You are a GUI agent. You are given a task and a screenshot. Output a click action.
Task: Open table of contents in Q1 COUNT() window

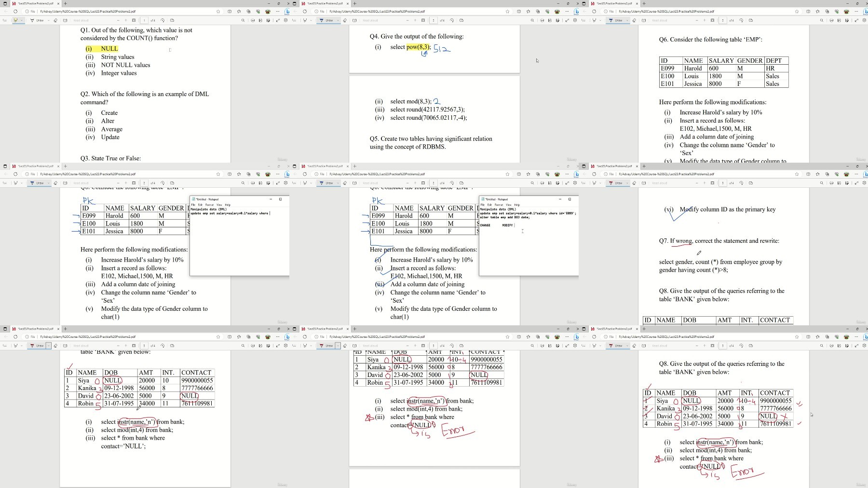point(5,20)
